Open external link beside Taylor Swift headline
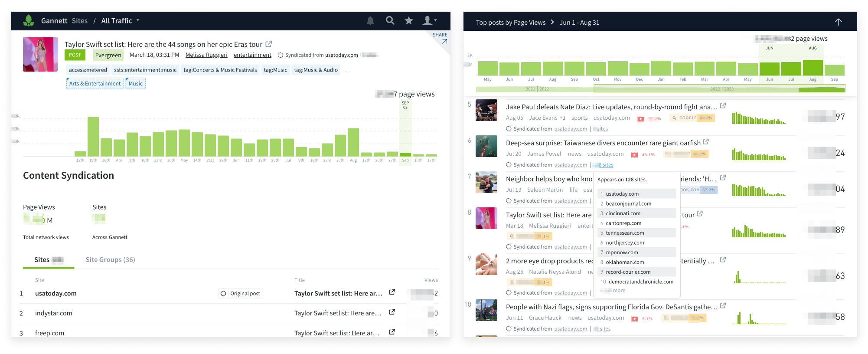The height and width of the screenshot is (354, 868). click(269, 44)
